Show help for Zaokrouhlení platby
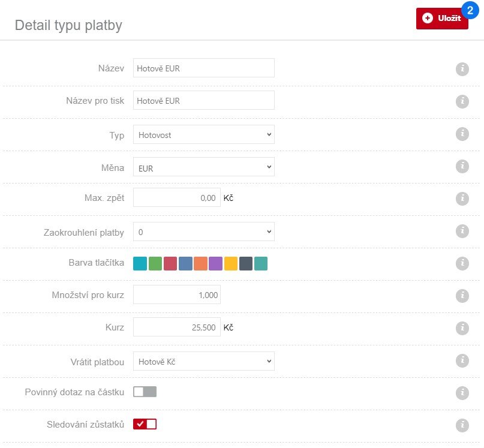484x448 pixels. [x=462, y=231]
